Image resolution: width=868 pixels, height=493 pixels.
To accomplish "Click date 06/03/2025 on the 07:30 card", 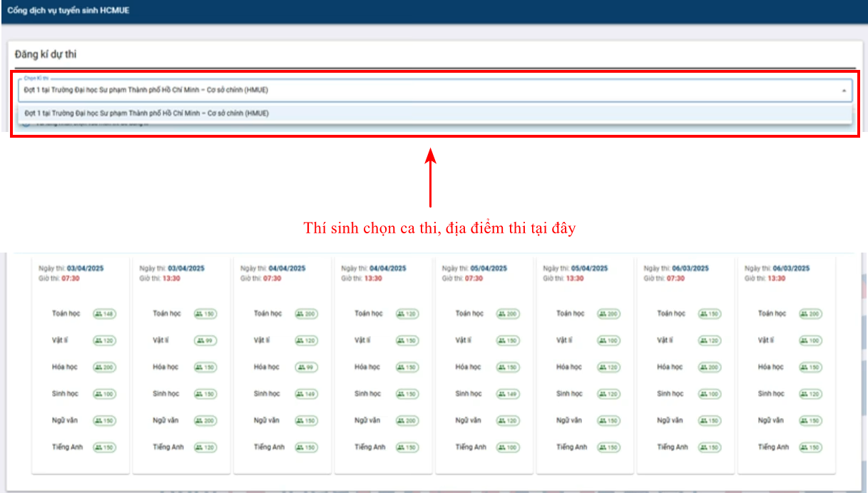I will pyautogui.click(x=691, y=268).
